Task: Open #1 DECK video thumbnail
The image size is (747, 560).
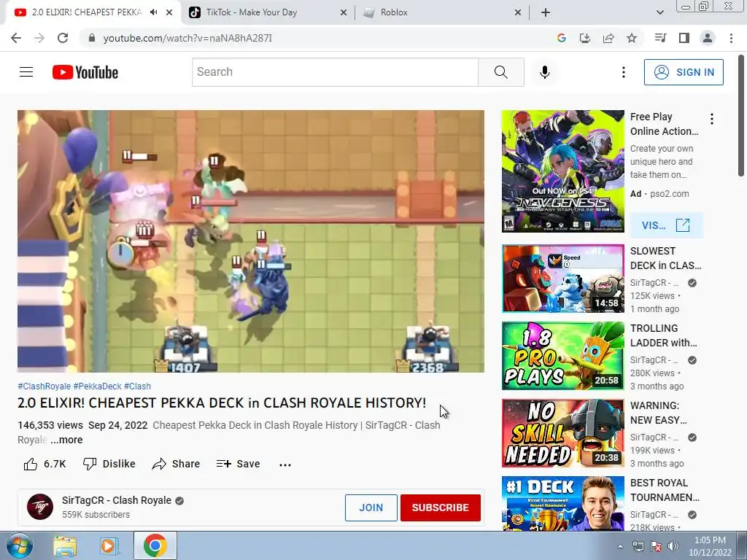Action: pyautogui.click(x=562, y=503)
